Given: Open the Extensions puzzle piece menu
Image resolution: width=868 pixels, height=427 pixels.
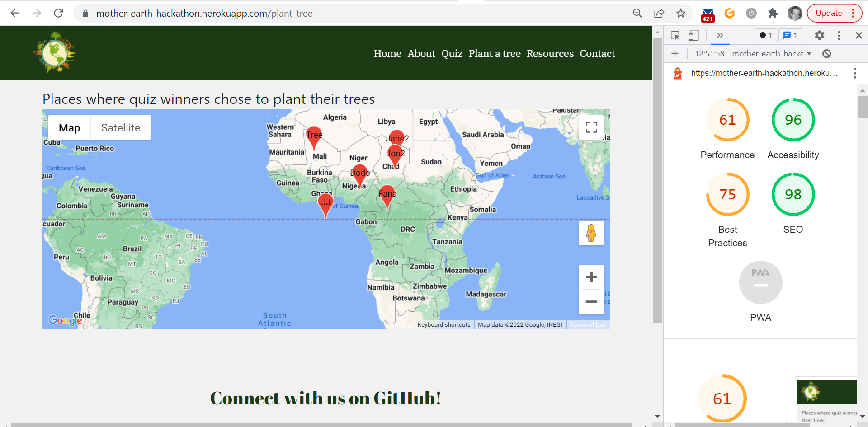Looking at the screenshot, I should [x=773, y=13].
